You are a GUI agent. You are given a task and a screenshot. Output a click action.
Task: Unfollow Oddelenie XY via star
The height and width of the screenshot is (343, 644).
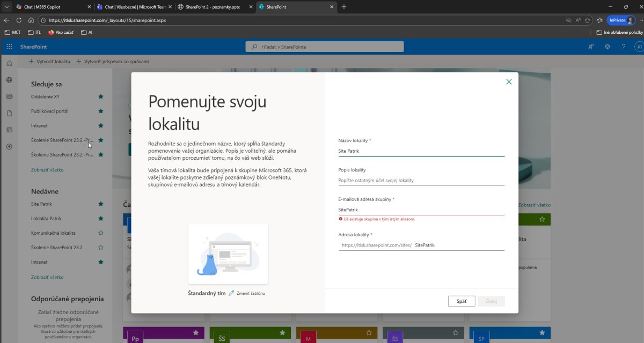[x=100, y=96]
